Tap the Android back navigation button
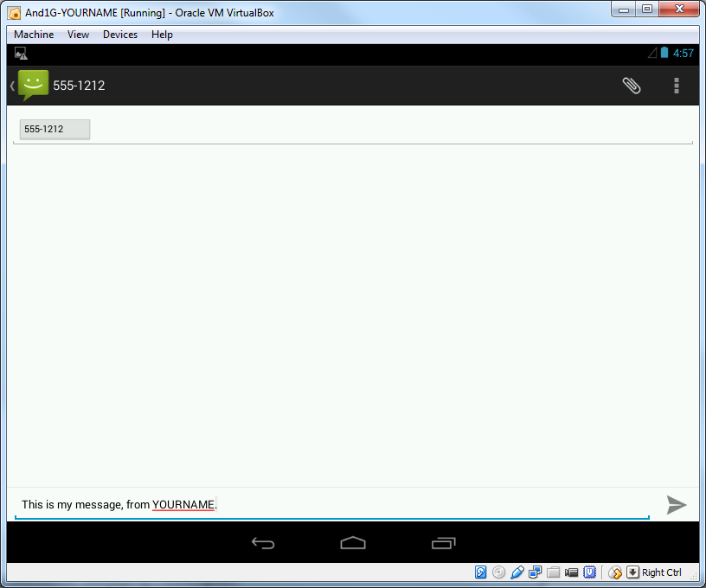This screenshot has width=706, height=588. (x=263, y=543)
